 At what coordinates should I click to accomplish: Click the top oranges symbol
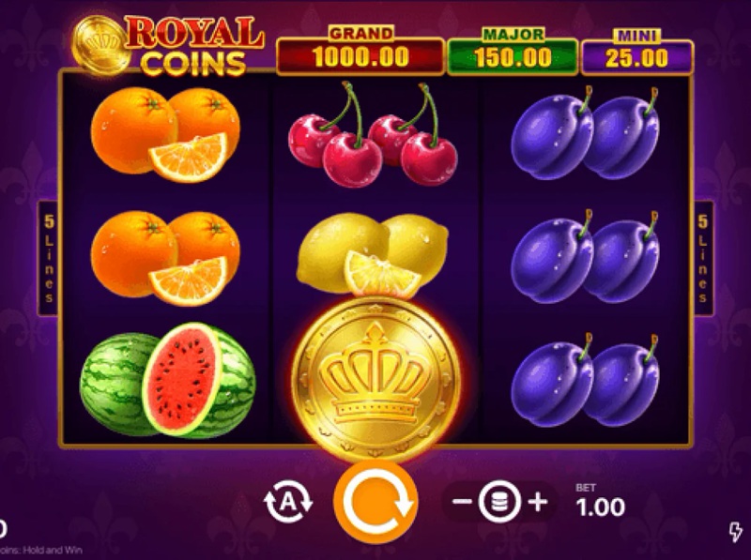[x=166, y=135]
